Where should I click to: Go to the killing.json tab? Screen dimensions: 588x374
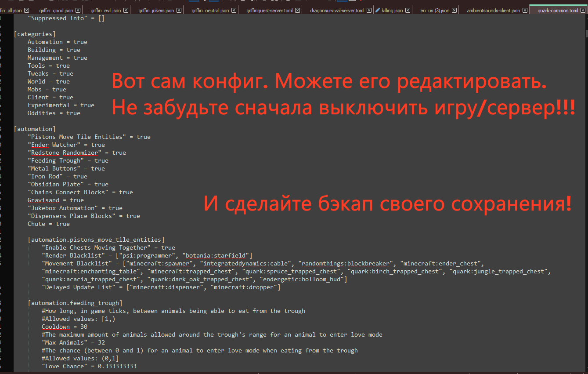tap(392, 10)
